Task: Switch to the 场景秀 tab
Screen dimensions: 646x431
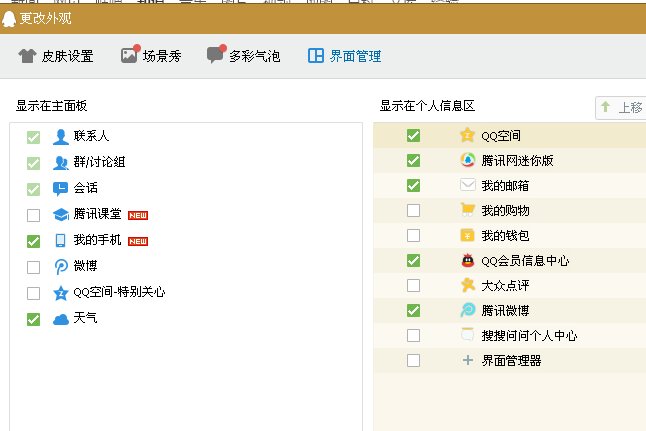Action: point(151,56)
